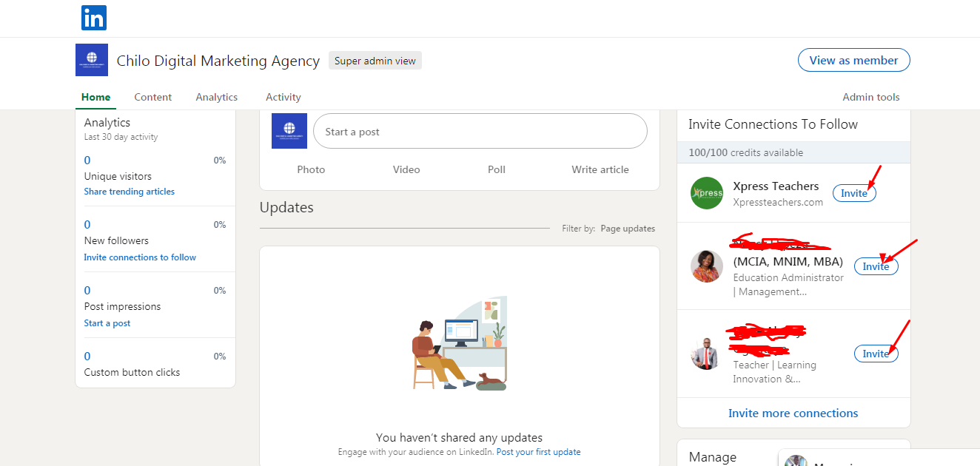980x466 pixels.
Task: Switch to the Content tab
Action: point(153,97)
